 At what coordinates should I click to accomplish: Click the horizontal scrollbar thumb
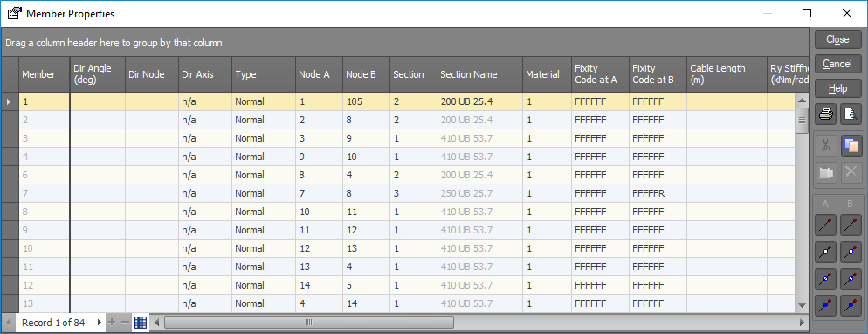[x=309, y=323]
